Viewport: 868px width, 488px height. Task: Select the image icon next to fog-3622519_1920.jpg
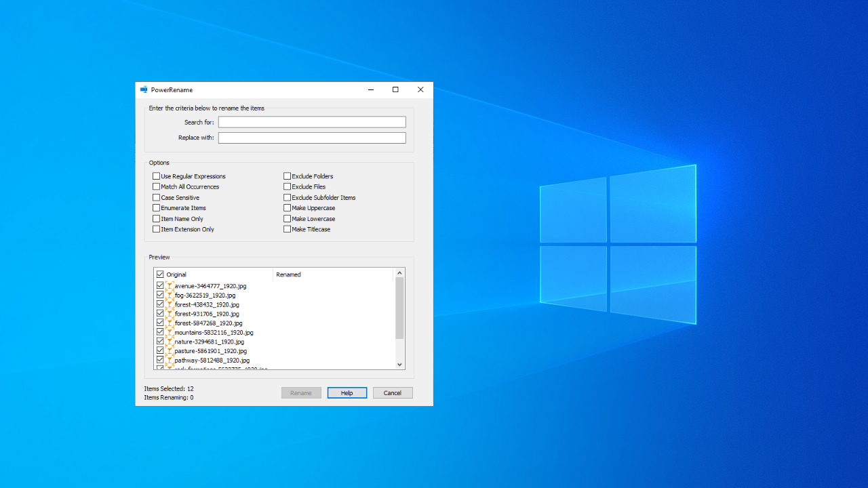pos(169,295)
